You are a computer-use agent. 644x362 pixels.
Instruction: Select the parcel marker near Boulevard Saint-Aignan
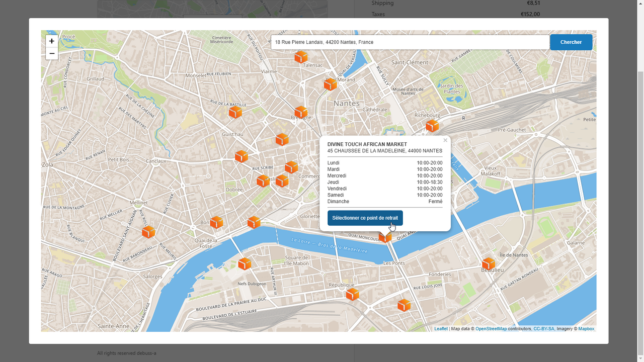click(148, 232)
